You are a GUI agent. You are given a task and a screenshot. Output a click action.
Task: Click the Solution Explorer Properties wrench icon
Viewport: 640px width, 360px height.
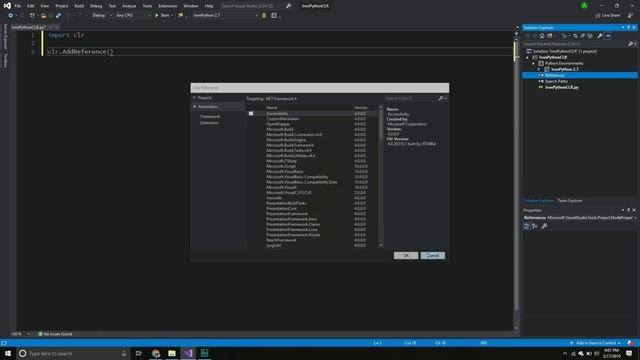point(600,36)
